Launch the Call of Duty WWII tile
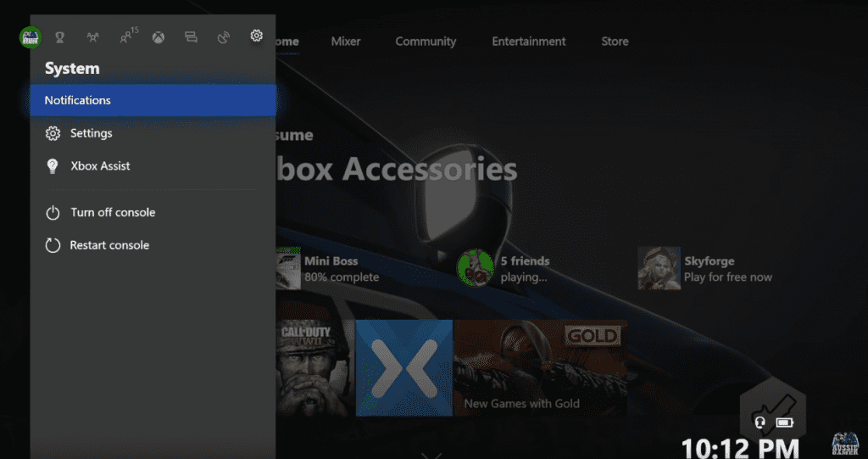Screen dimensions: 868x459 [315, 368]
